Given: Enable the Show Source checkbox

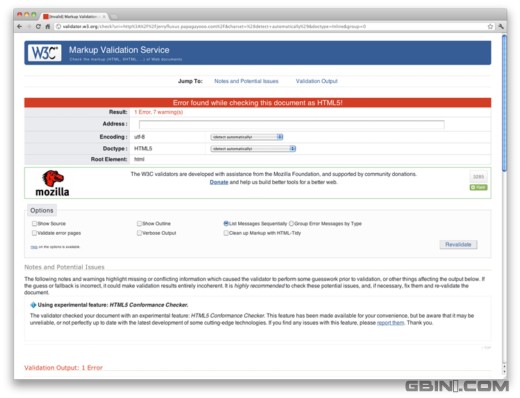Looking at the screenshot, I should coord(34,223).
